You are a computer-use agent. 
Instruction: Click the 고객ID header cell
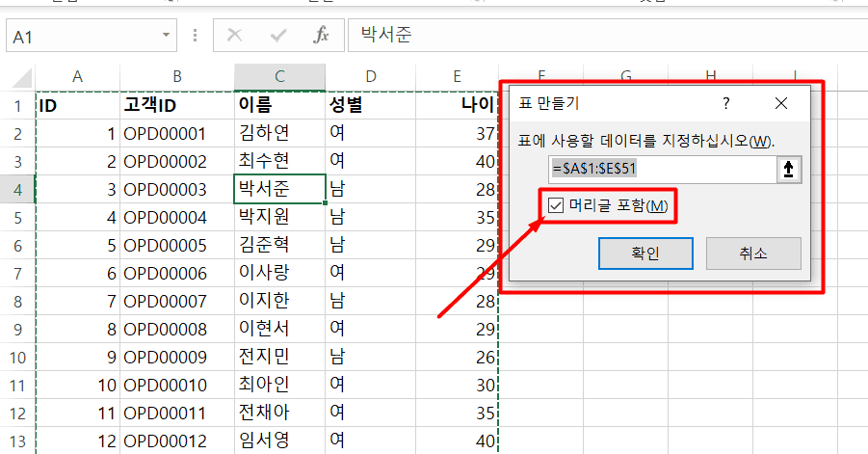177,105
